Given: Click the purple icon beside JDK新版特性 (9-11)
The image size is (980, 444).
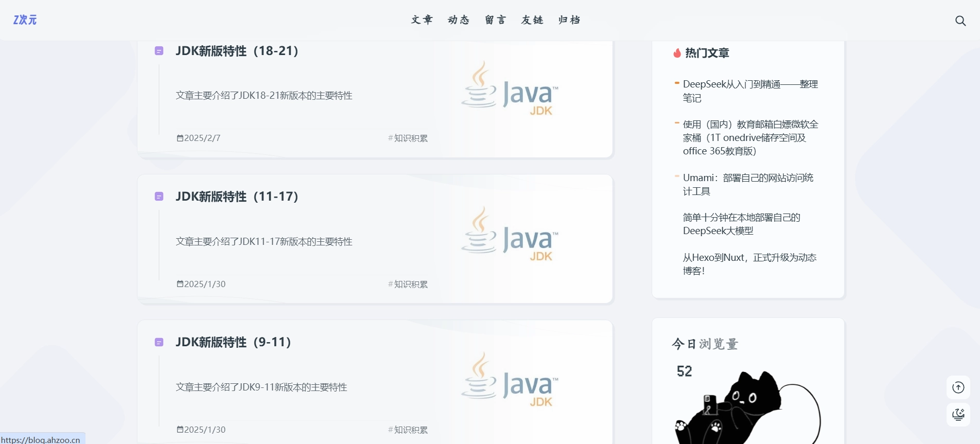Looking at the screenshot, I should pyautogui.click(x=159, y=342).
